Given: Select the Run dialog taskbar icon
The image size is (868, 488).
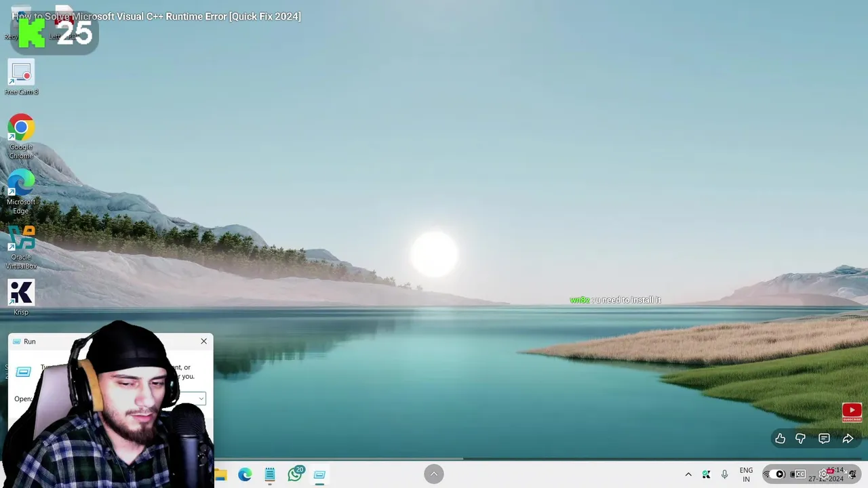Looking at the screenshot, I should 319,474.
